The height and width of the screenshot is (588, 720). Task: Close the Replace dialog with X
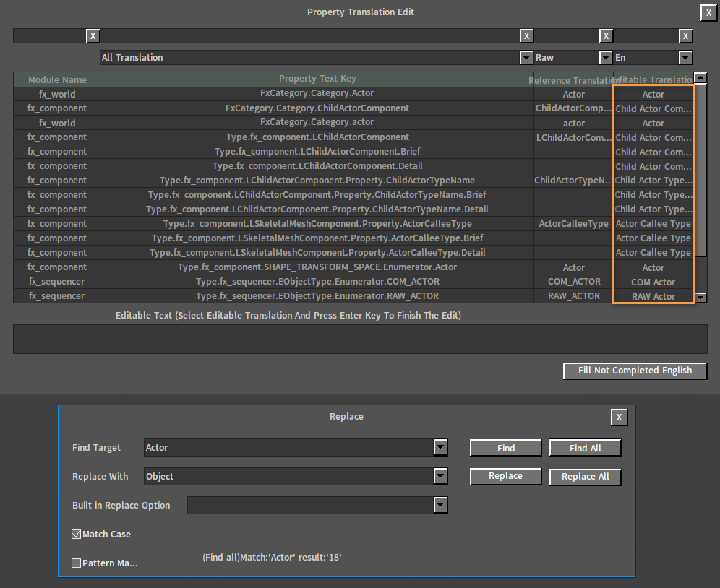tap(618, 418)
